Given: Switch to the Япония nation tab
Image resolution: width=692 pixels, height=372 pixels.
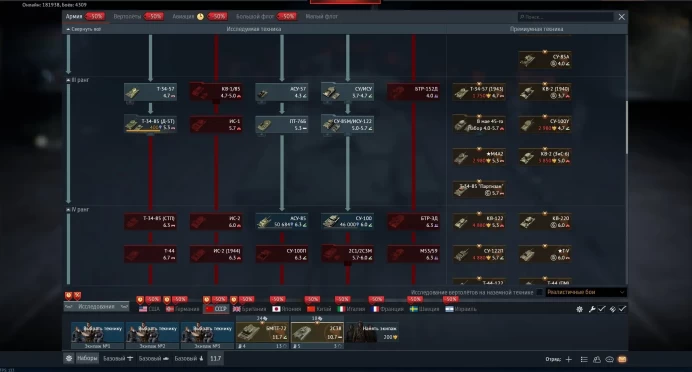Looking at the screenshot, I should [287, 309].
